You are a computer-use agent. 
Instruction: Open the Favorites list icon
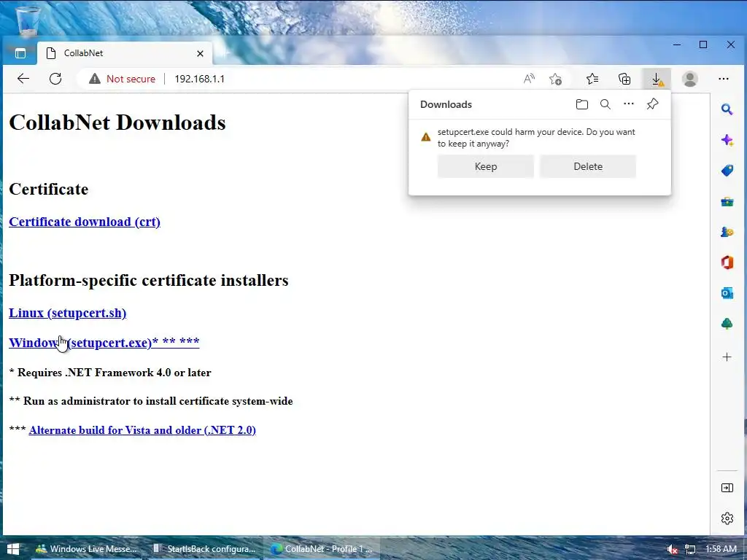[x=592, y=79]
